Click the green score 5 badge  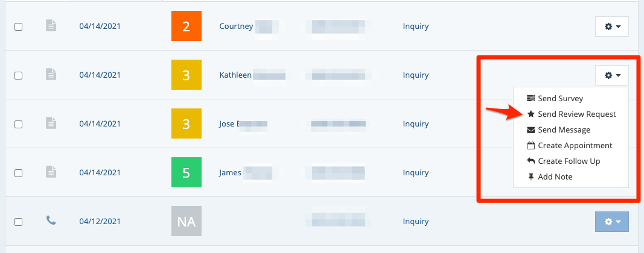pyautogui.click(x=186, y=173)
